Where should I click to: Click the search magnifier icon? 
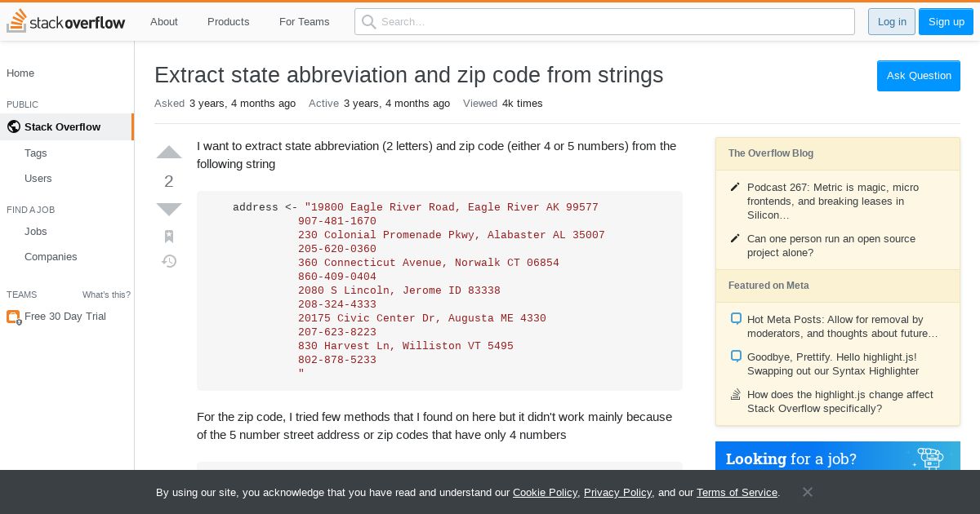368,22
